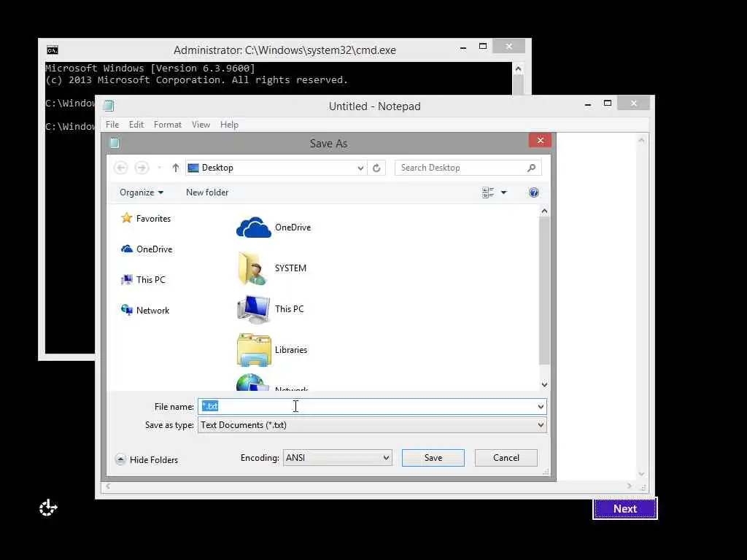The image size is (747, 560).
Task: Click the Back arrow in Save As dialog
Action: (121, 168)
